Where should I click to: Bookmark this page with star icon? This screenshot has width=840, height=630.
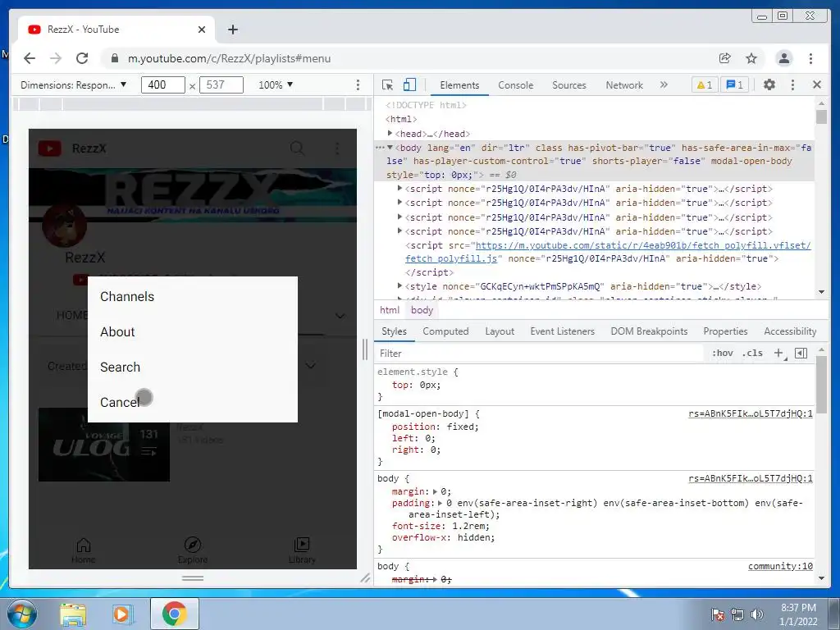[751, 58]
